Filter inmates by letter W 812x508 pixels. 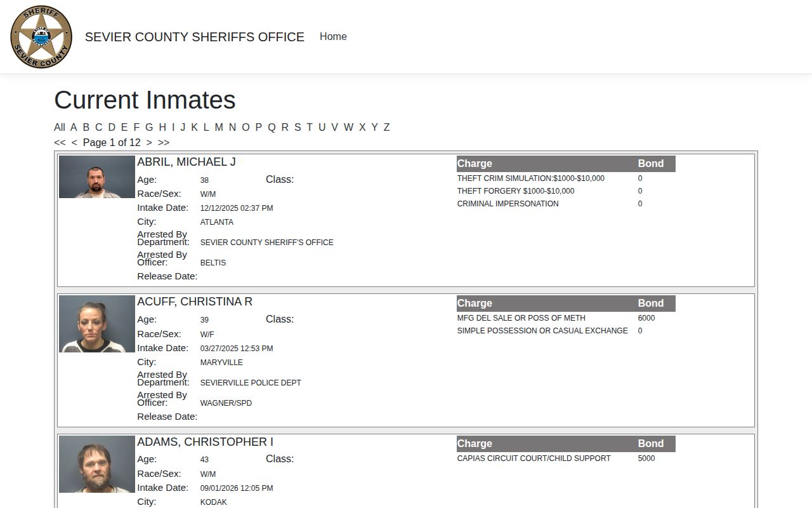coord(348,127)
